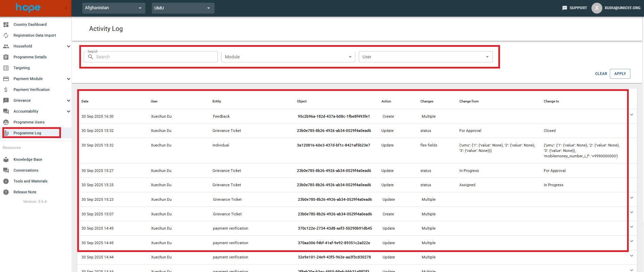Screen dimensions: 644x272
Task: Open the UMU programme dropdown
Action: [183, 8]
